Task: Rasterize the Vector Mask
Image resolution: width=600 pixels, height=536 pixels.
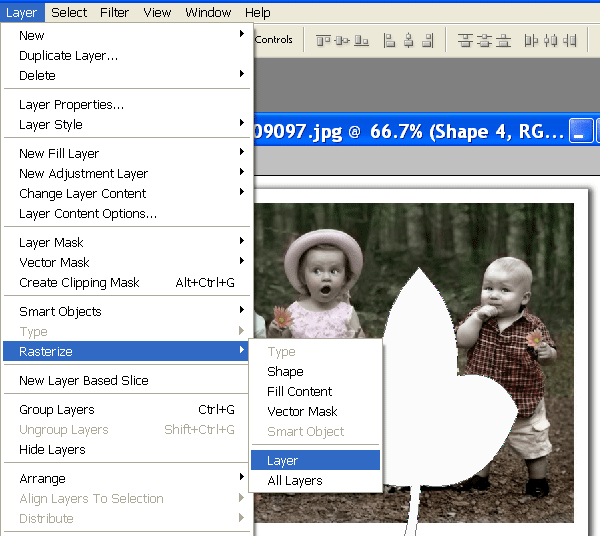Action: click(x=315, y=411)
